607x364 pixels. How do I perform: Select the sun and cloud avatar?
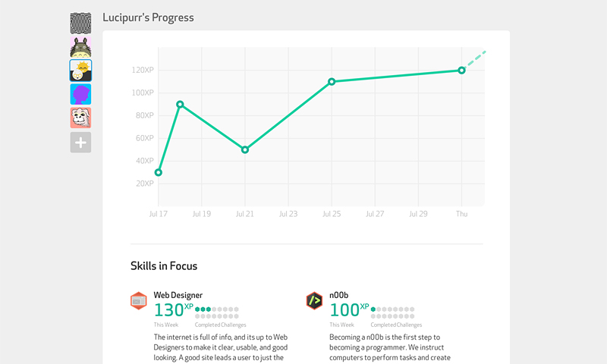[80, 71]
